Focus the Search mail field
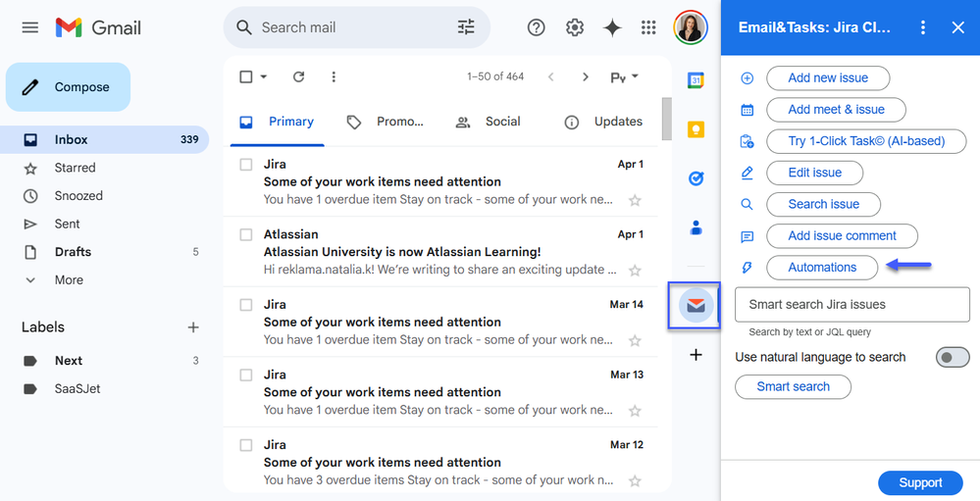The width and height of the screenshot is (980, 501). [356, 27]
